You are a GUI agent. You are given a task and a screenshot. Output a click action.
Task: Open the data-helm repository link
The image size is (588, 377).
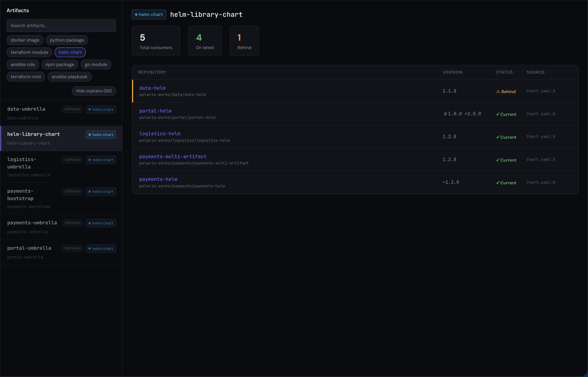152,88
